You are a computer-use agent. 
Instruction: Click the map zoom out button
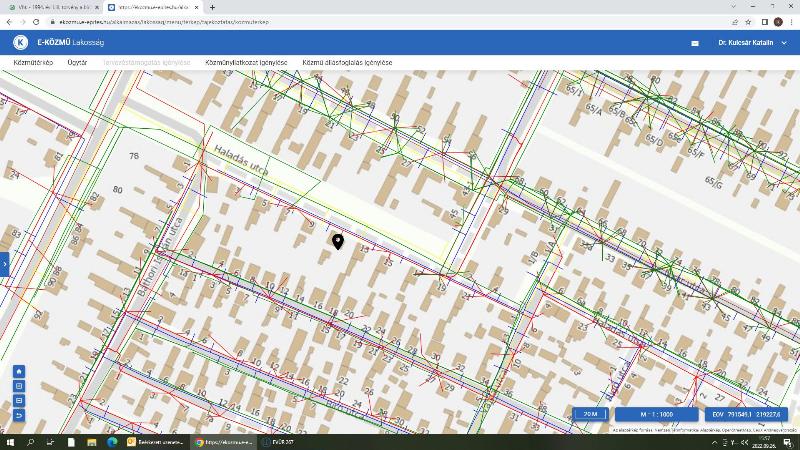tap(19, 401)
